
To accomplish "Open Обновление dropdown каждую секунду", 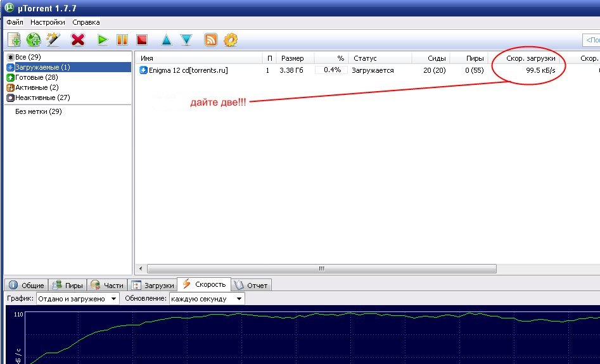I will tap(207, 299).
